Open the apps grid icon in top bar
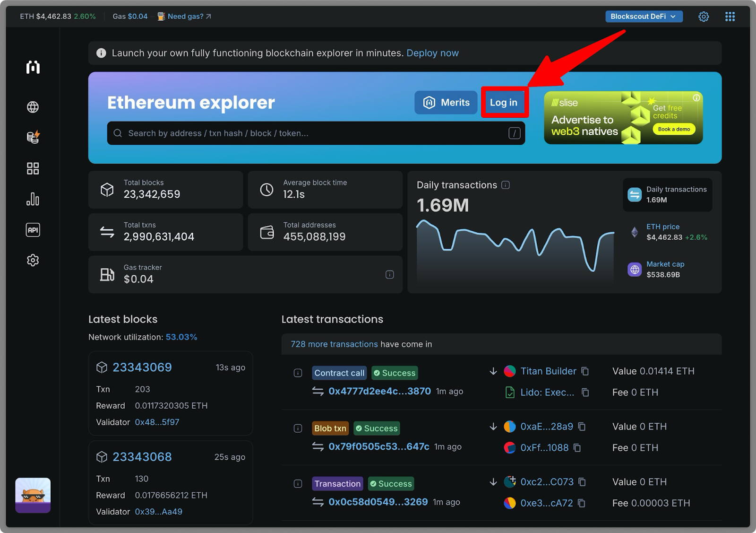 pyautogui.click(x=730, y=17)
